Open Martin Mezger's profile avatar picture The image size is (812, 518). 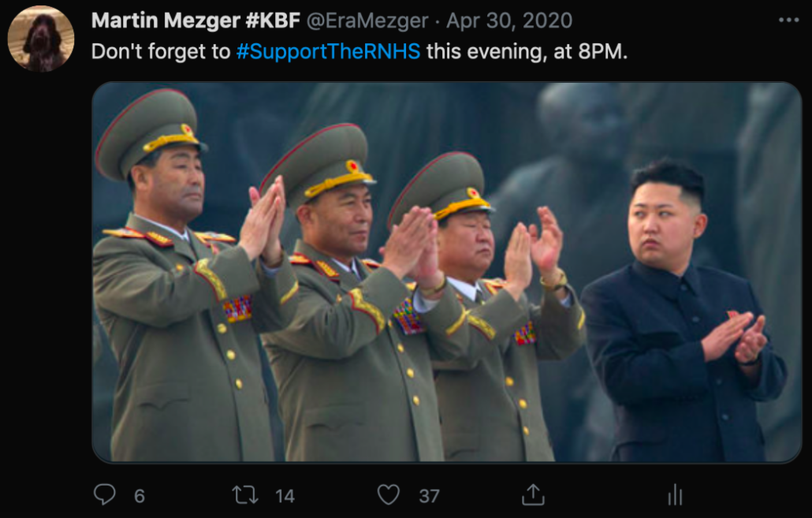41,39
